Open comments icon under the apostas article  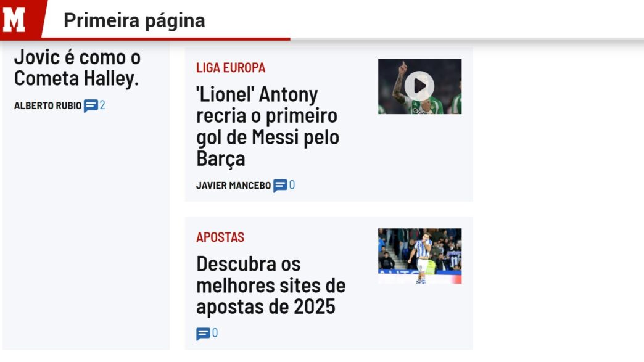click(203, 334)
